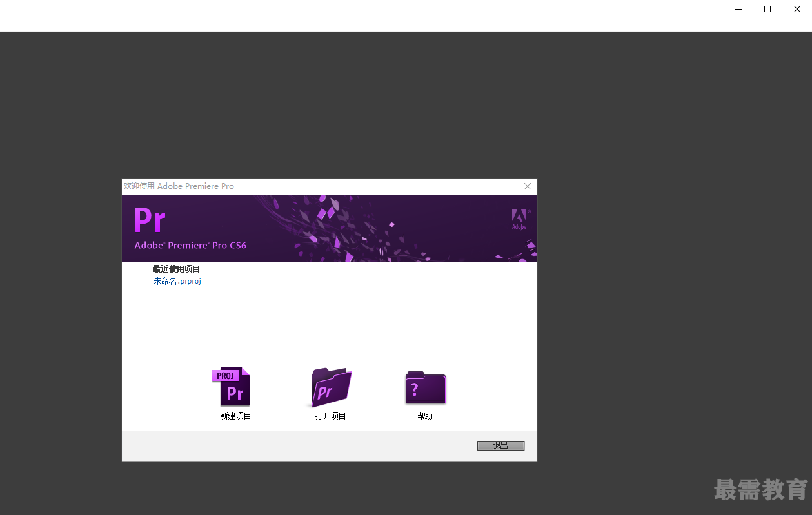This screenshot has height=515, width=812.
Task: Minimize the main application window
Action: [738, 9]
